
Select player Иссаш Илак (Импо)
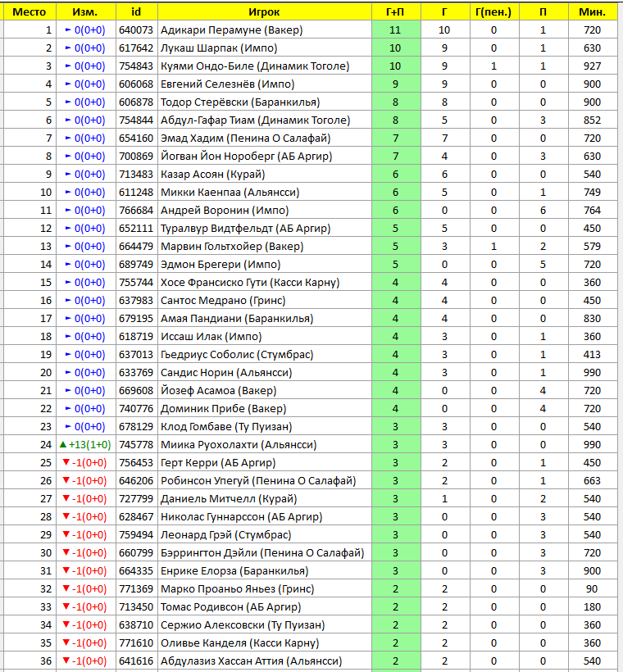point(211,336)
